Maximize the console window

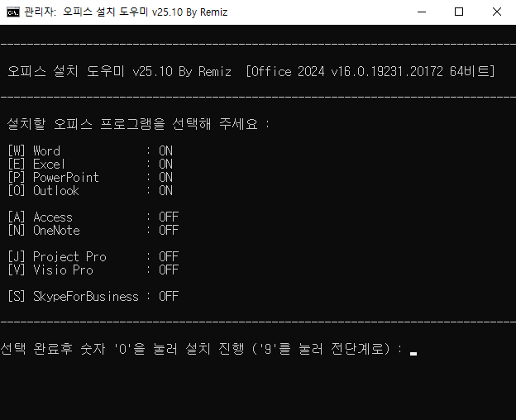pyautogui.click(x=458, y=12)
